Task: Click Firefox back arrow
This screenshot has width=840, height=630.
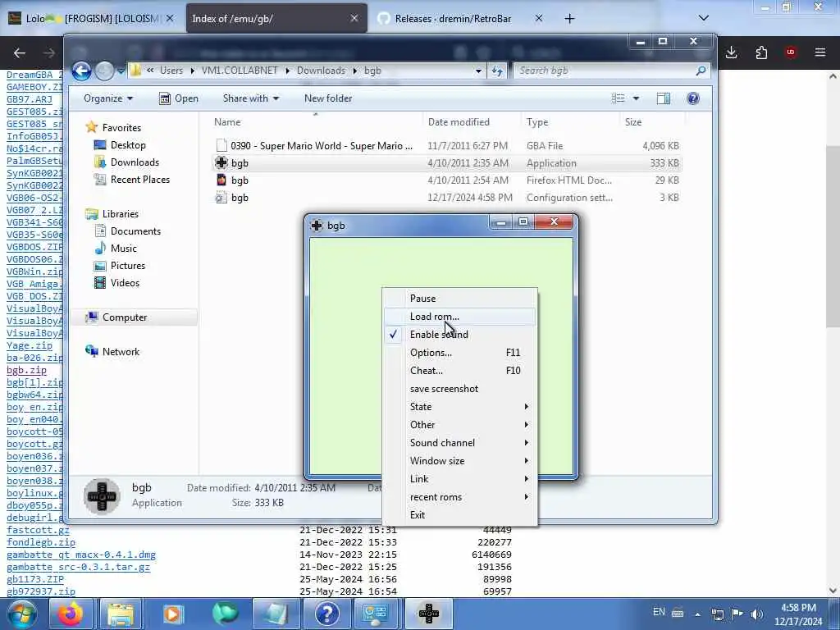Action: (20, 52)
